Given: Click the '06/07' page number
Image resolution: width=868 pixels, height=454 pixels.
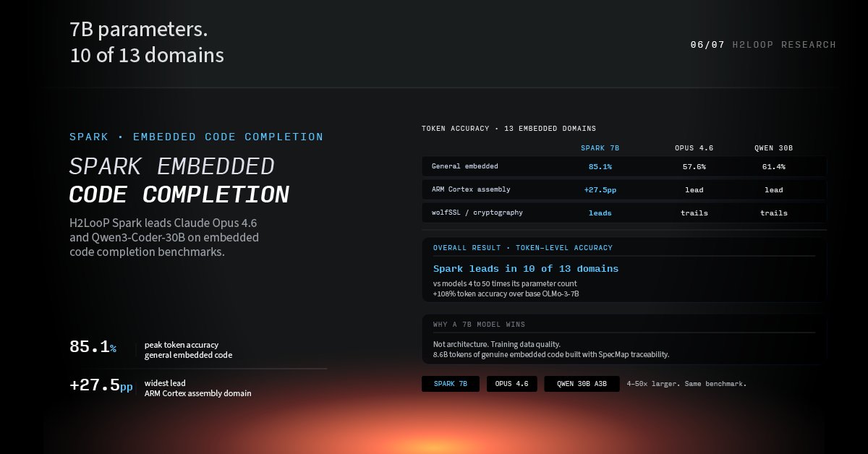Looking at the screenshot, I should tap(706, 45).
